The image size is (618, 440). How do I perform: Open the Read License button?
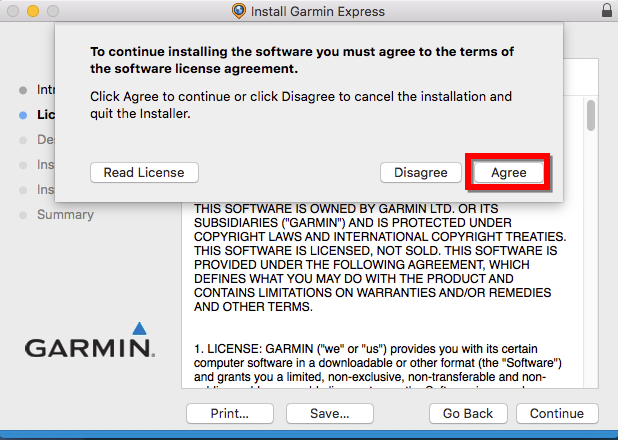click(144, 172)
